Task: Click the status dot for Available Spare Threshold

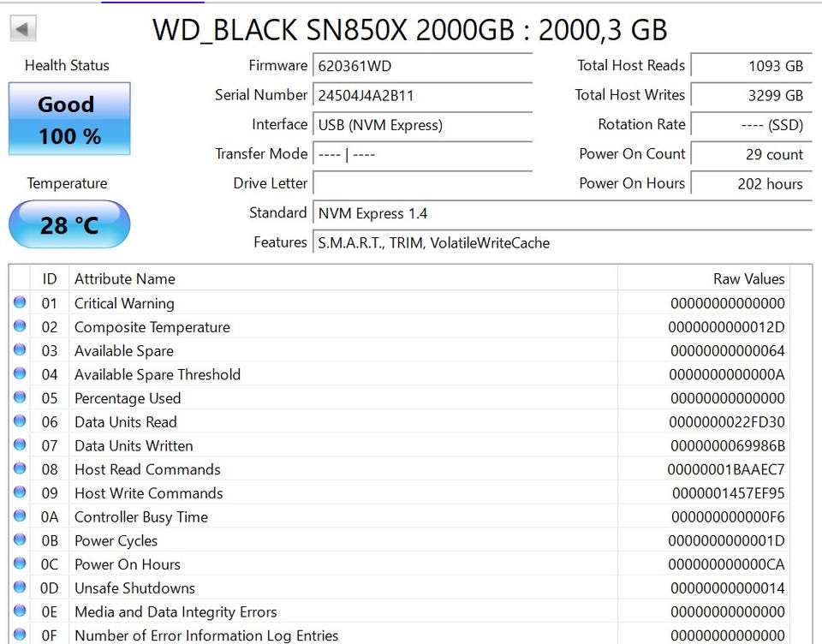Action: [20, 373]
